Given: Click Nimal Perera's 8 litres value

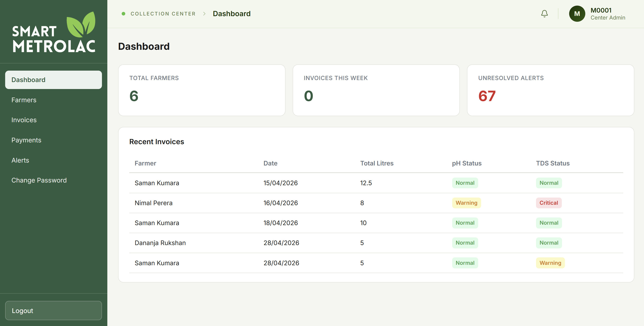Looking at the screenshot, I should (x=362, y=203).
